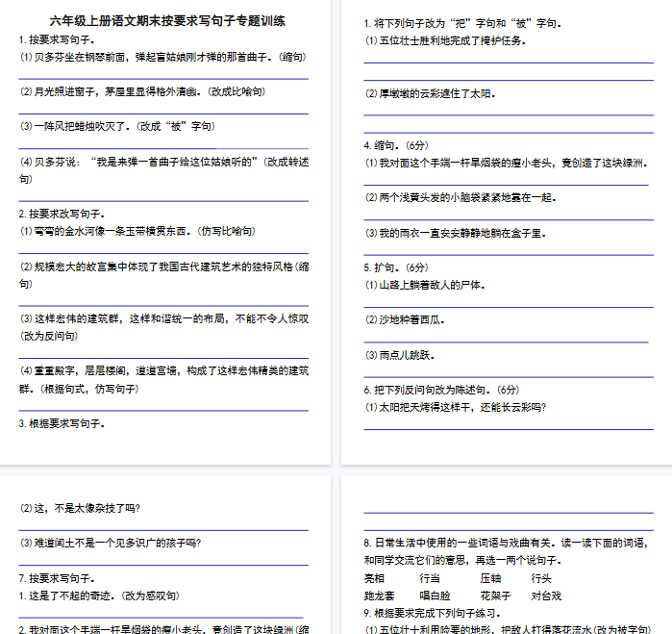Click the word 对台戏
Image resolution: width=672 pixels, height=634 pixels.
click(546, 596)
